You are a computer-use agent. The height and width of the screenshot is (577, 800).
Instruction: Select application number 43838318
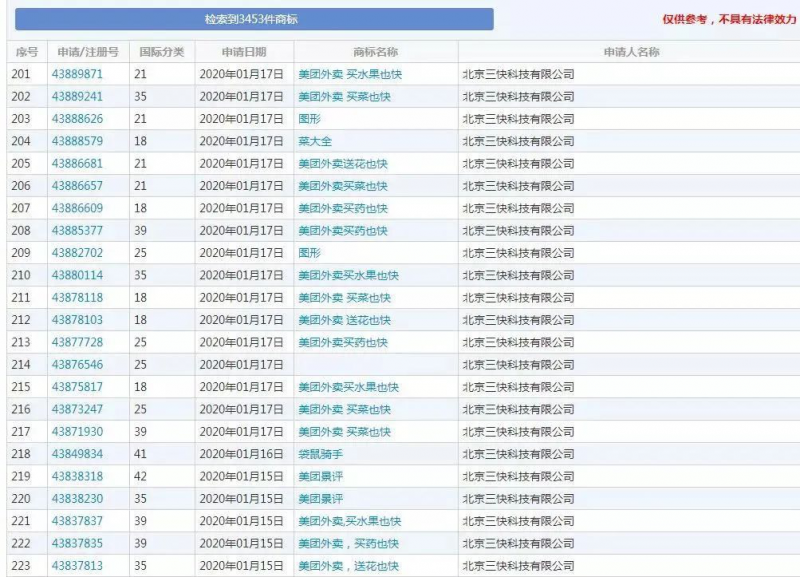(77, 477)
